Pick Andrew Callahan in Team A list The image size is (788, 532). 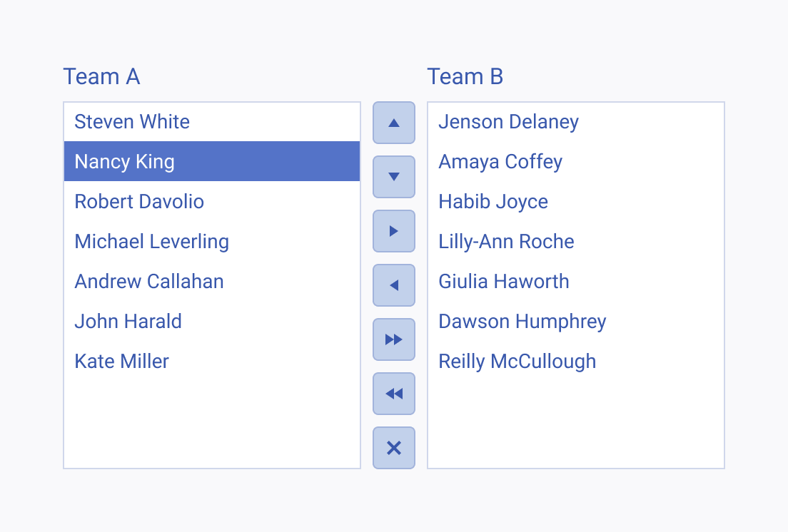(212, 282)
